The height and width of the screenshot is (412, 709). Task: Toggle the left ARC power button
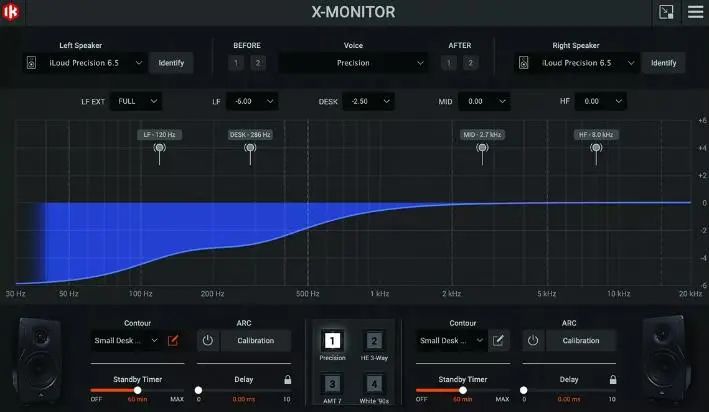coord(208,341)
